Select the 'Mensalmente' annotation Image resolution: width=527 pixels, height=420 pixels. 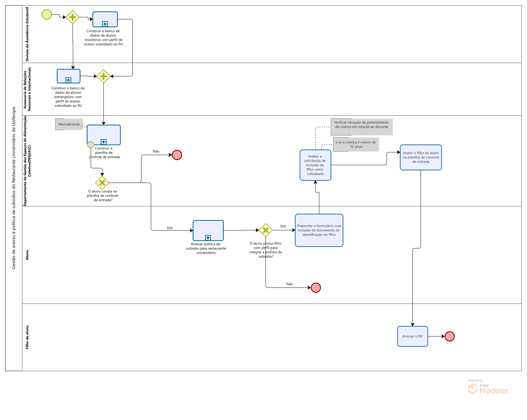point(69,124)
